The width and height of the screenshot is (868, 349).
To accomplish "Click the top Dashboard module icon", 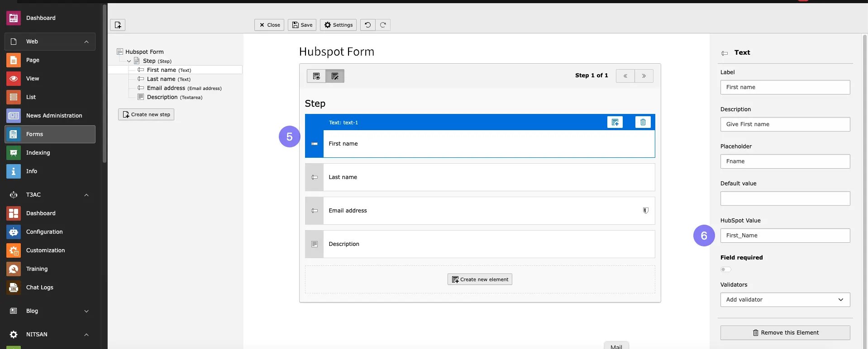I will pos(14,18).
